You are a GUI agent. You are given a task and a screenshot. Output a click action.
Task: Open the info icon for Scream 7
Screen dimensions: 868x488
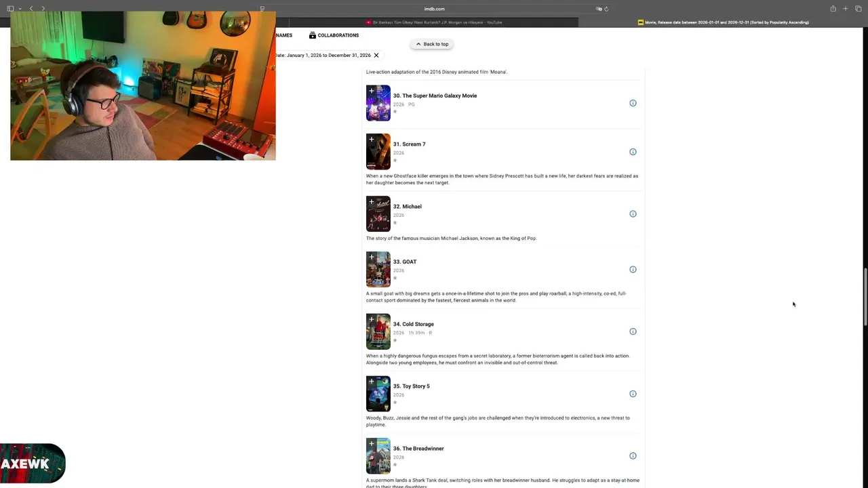click(633, 152)
